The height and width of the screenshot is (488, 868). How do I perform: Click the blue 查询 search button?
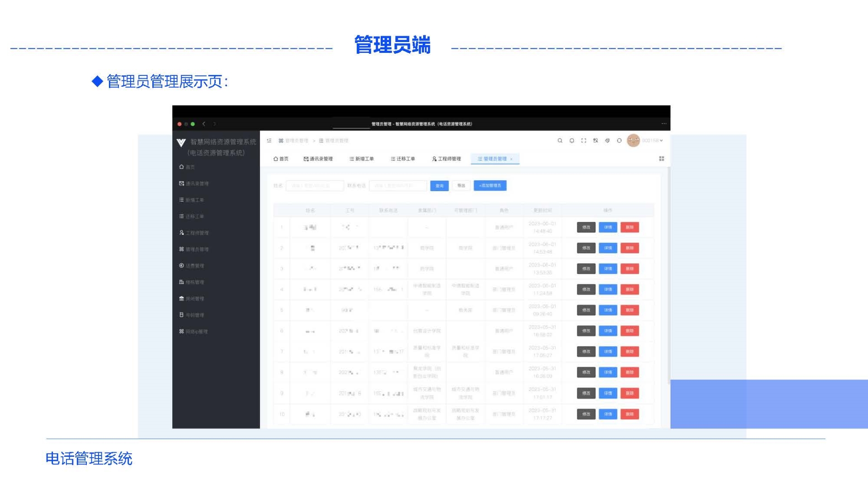click(439, 186)
